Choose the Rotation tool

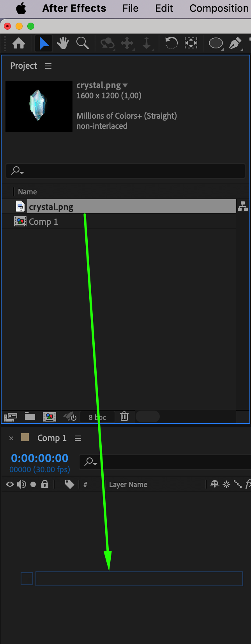[171, 43]
